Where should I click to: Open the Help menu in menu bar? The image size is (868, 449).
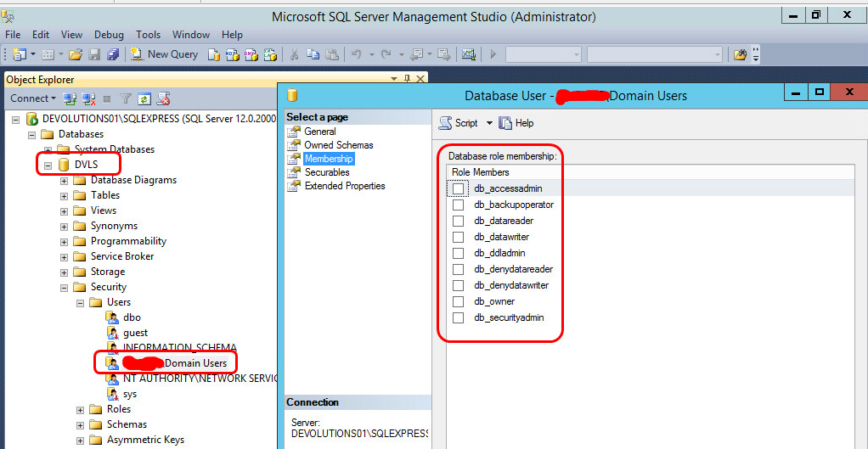tap(232, 34)
